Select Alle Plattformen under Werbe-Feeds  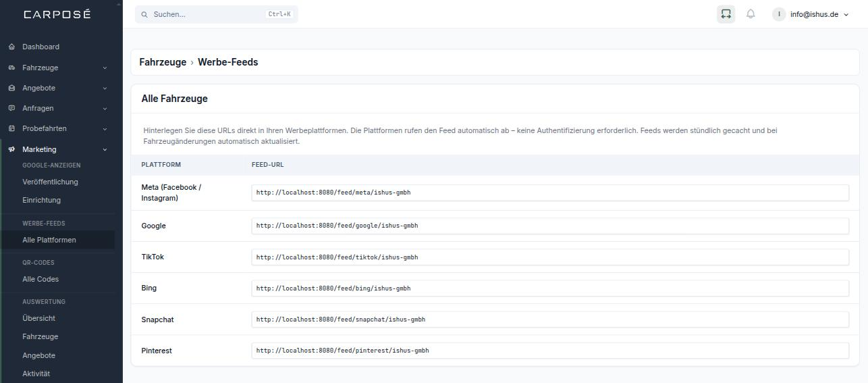tap(49, 240)
